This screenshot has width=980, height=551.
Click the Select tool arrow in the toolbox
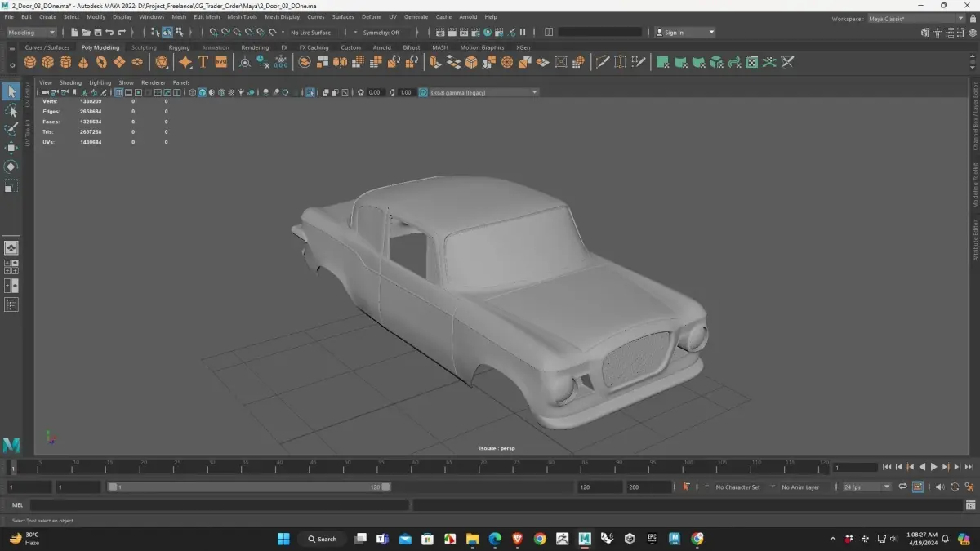point(11,91)
